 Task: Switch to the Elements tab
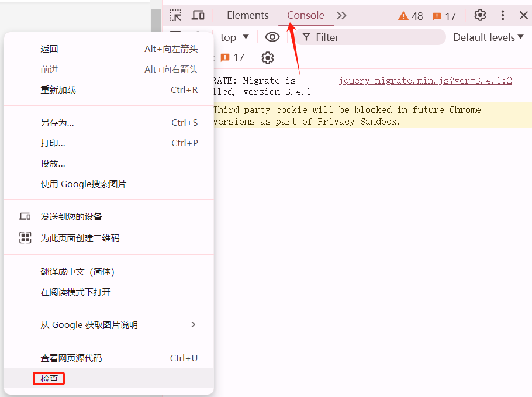[x=247, y=16]
